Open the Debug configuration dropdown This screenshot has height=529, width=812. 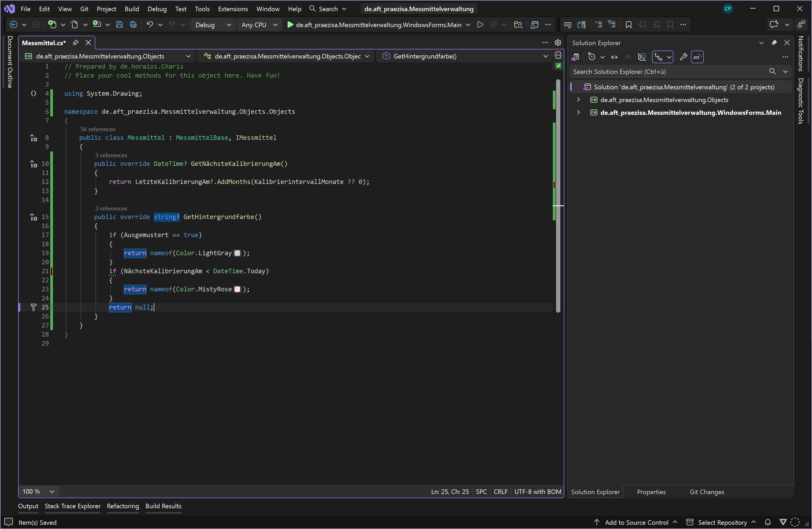click(213, 24)
